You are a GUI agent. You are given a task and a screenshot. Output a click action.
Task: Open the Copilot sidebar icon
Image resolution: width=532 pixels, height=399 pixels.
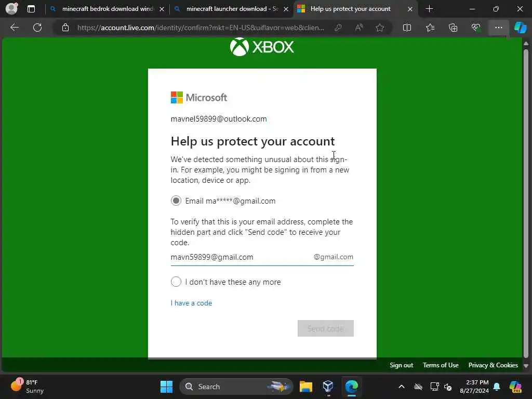[x=520, y=28]
